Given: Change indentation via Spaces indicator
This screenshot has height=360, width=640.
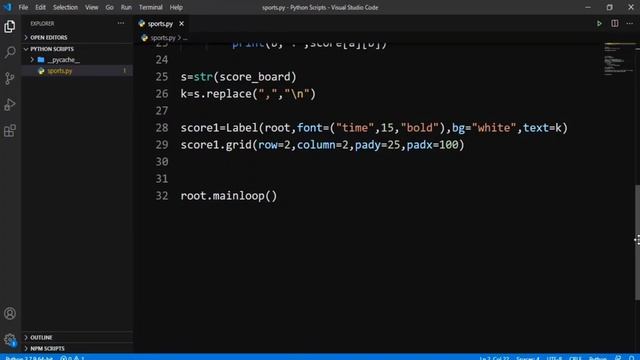Looking at the screenshot, I should click(527, 358).
